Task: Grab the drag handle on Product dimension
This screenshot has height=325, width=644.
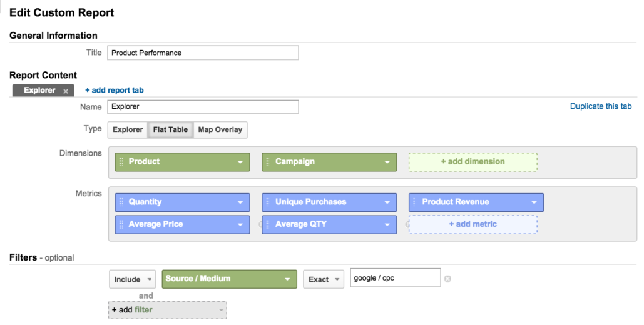Action: [121, 162]
